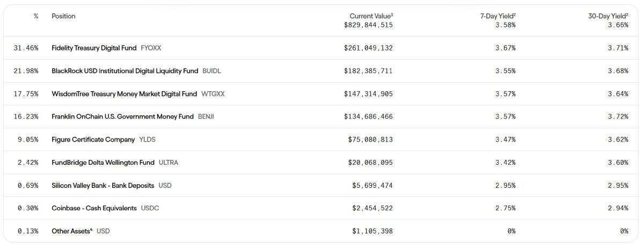Click Coinbase - Cash Equivalents position
Image resolution: width=644 pixels, height=249 pixels.
[94, 208]
